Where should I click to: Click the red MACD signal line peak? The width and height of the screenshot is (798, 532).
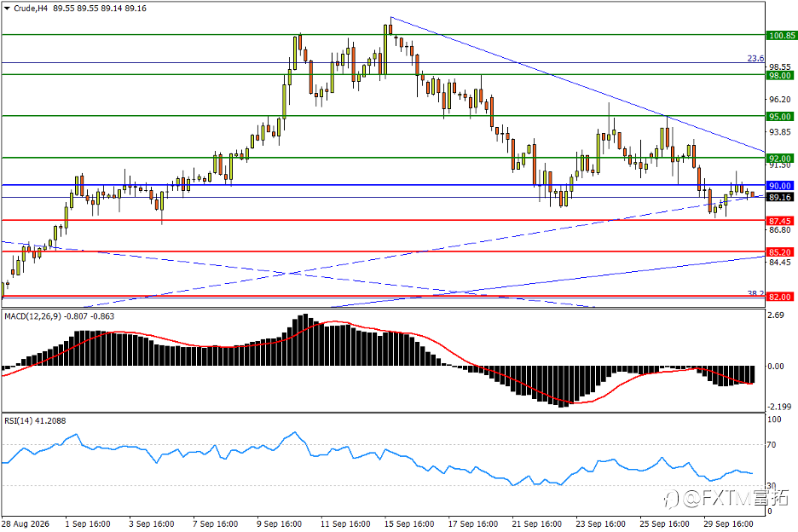coord(335,321)
